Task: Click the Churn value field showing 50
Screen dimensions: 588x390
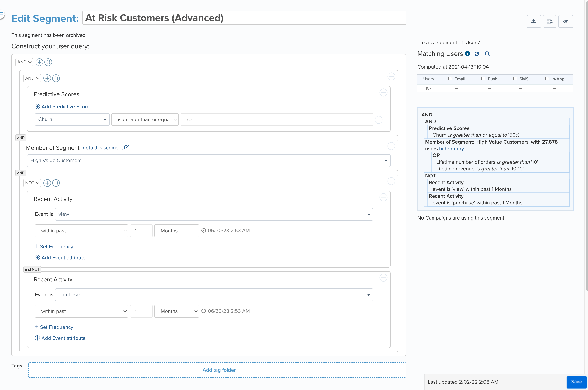Action: click(277, 119)
